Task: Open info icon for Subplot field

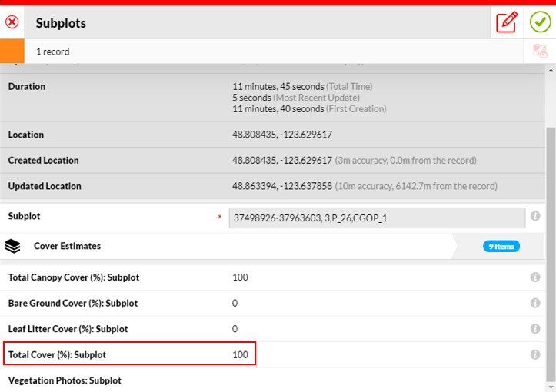Action: click(535, 218)
